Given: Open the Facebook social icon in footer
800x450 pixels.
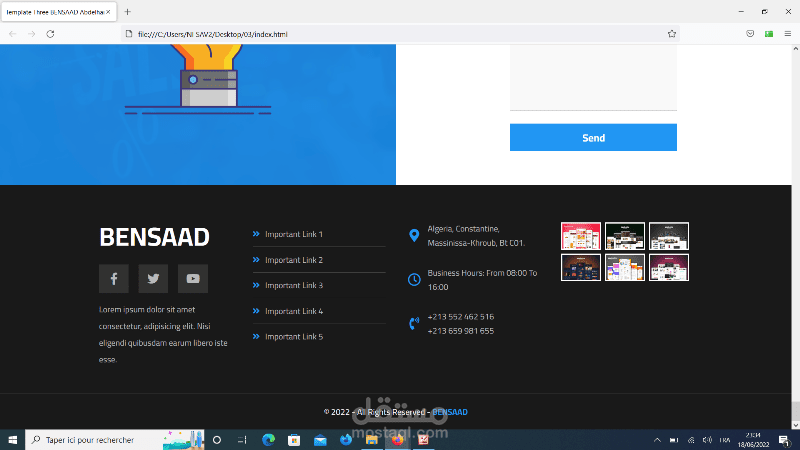Looking at the screenshot, I should 114,279.
